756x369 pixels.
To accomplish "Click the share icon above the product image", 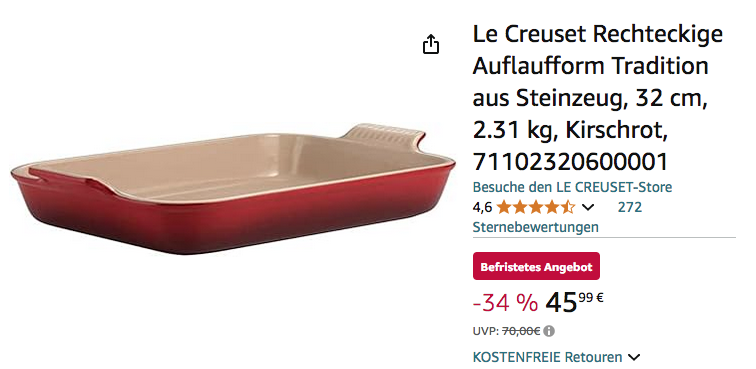I will (431, 44).
